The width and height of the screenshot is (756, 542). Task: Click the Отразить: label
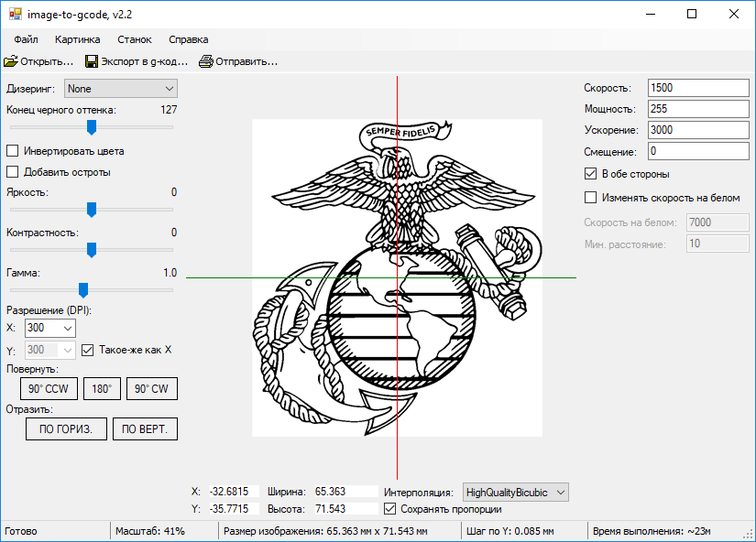click(29, 409)
